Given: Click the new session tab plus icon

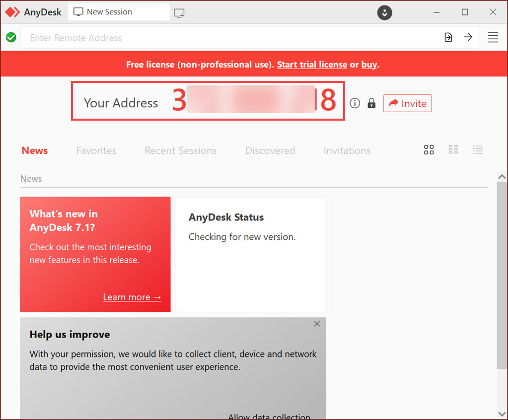Looking at the screenshot, I should tap(179, 13).
